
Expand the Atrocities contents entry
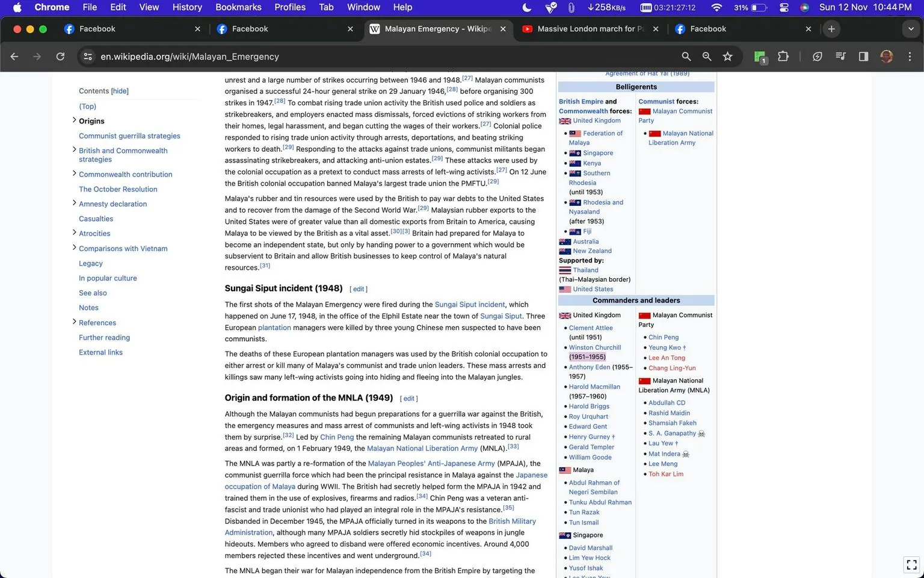(x=73, y=232)
